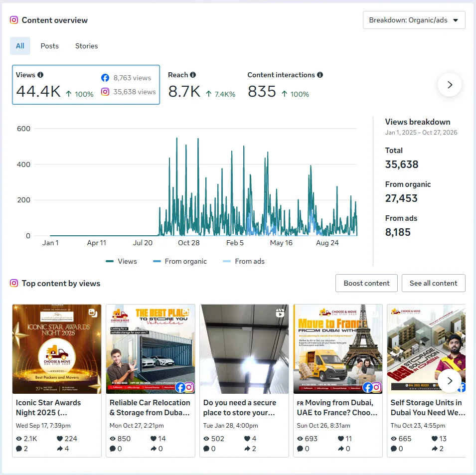Toggle the Views series in chart legend

(121, 261)
